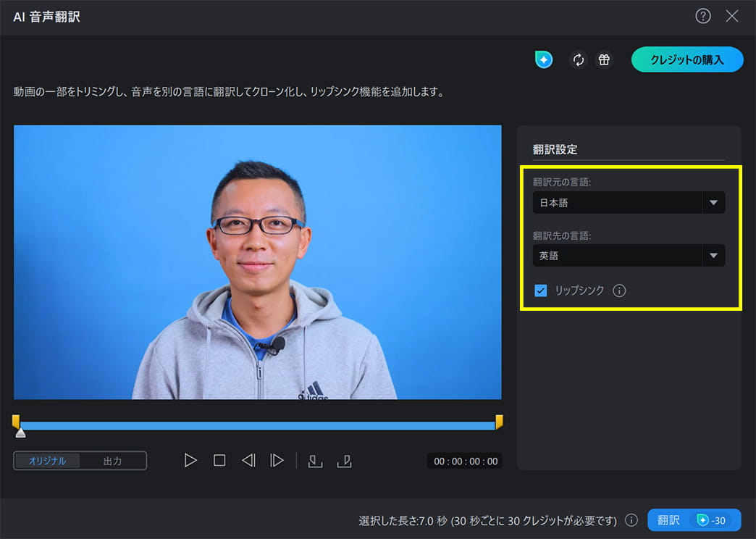Switch to the 出力 tab
Screen dimensions: 756x539
112,460
